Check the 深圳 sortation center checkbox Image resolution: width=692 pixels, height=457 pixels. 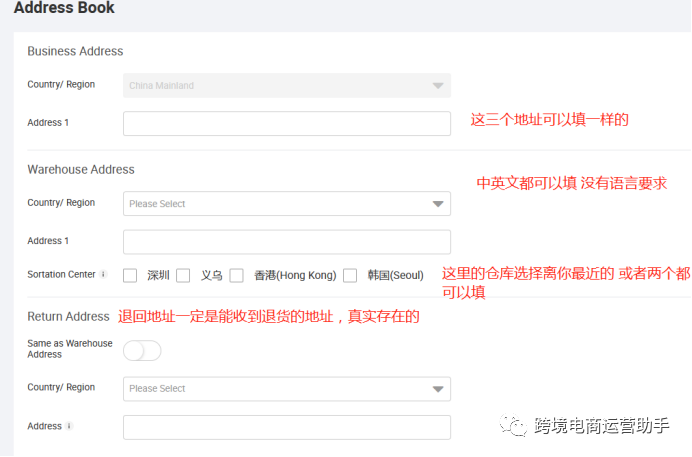click(130, 276)
